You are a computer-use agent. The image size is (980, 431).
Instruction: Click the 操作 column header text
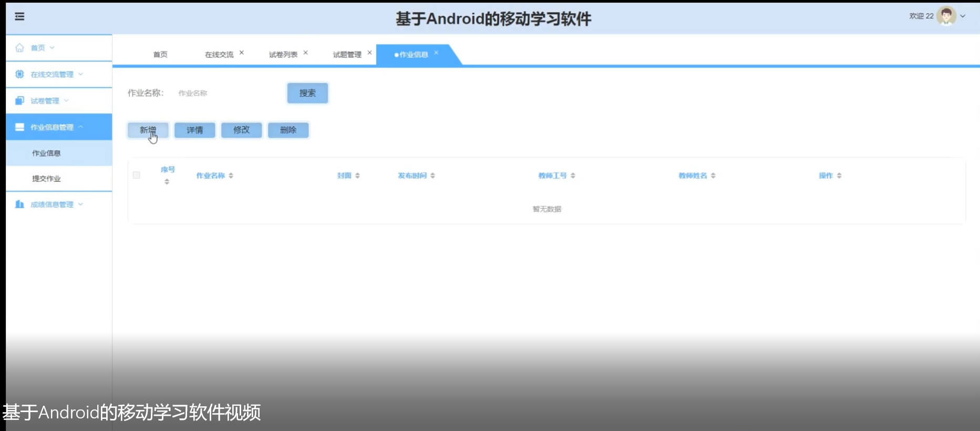[x=826, y=176]
